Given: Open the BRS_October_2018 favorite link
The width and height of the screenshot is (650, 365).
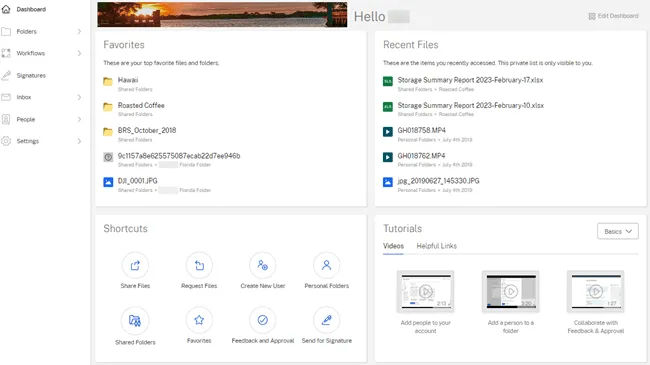Looking at the screenshot, I should click(x=147, y=130).
